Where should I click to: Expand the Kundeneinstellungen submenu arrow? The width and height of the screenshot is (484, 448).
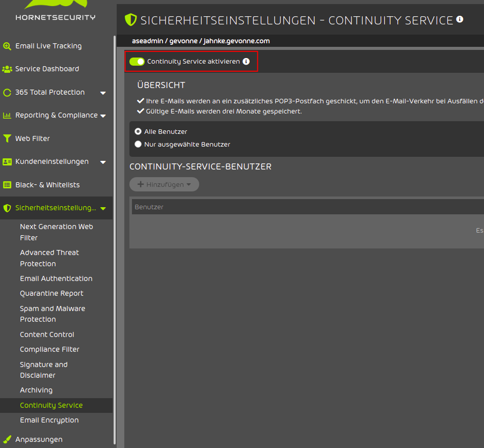[x=103, y=162]
